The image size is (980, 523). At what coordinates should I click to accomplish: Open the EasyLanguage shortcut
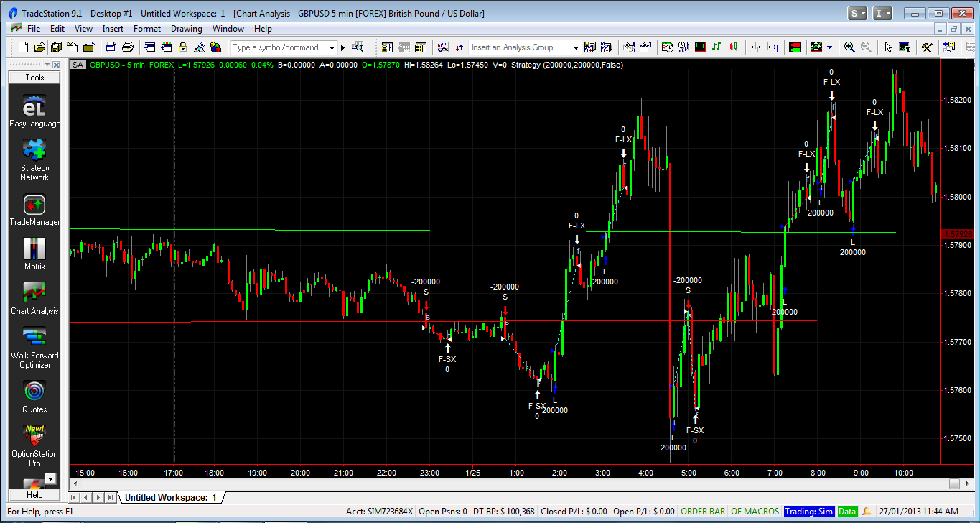point(34,112)
